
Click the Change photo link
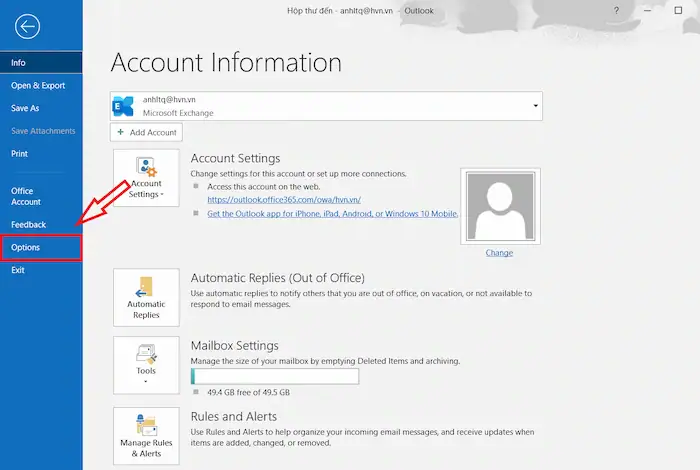499,253
